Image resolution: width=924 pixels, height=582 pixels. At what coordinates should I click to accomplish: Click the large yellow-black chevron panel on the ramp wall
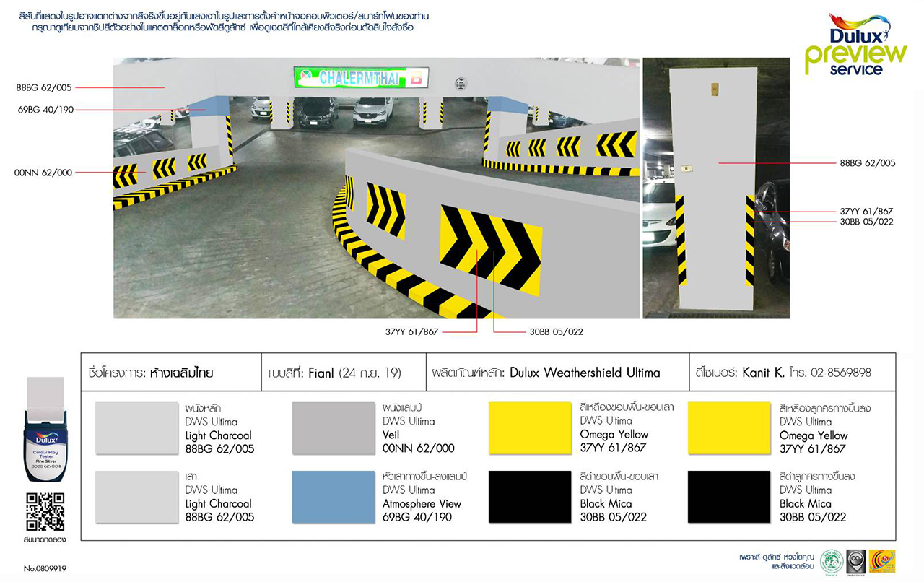pyautogui.click(x=491, y=248)
